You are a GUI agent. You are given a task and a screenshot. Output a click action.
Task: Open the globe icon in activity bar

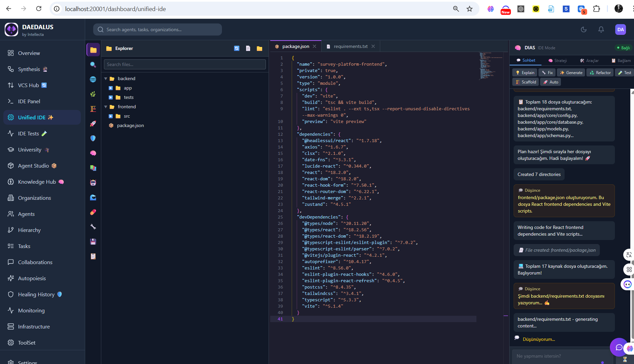pyautogui.click(x=93, y=79)
